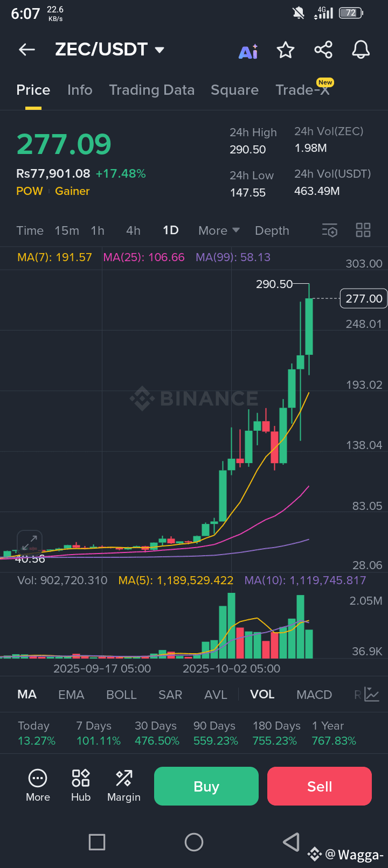
Task: Open the Square tab
Action: click(x=234, y=90)
